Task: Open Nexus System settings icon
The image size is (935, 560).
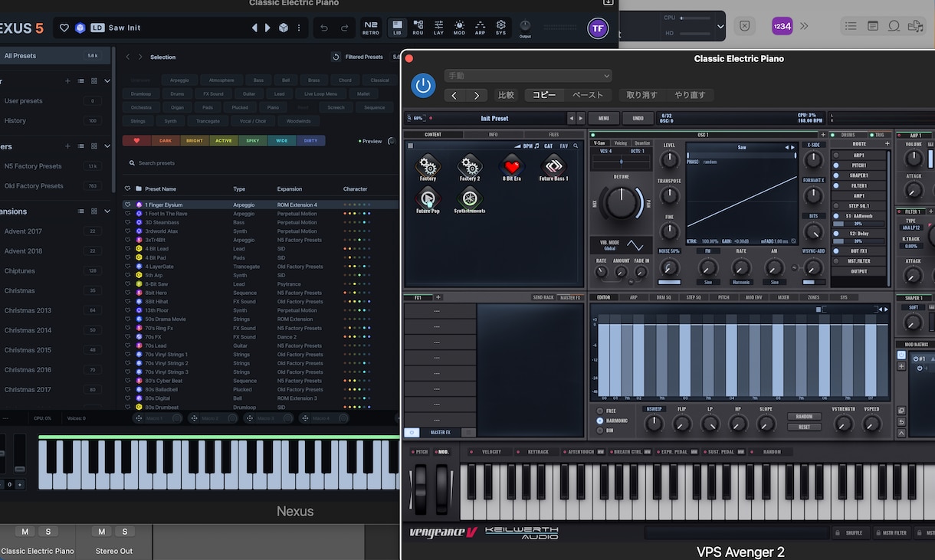Action: click(500, 28)
